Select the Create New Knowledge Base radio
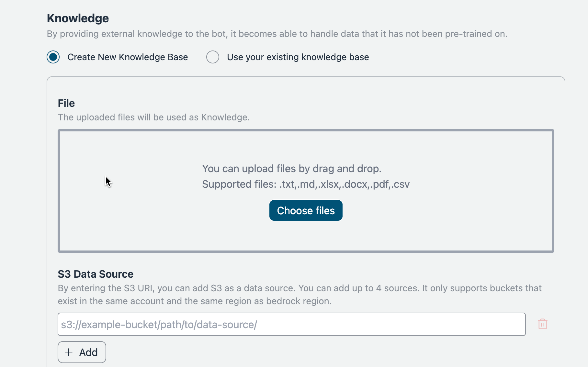The image size is (588, 367). click(53, 57)
